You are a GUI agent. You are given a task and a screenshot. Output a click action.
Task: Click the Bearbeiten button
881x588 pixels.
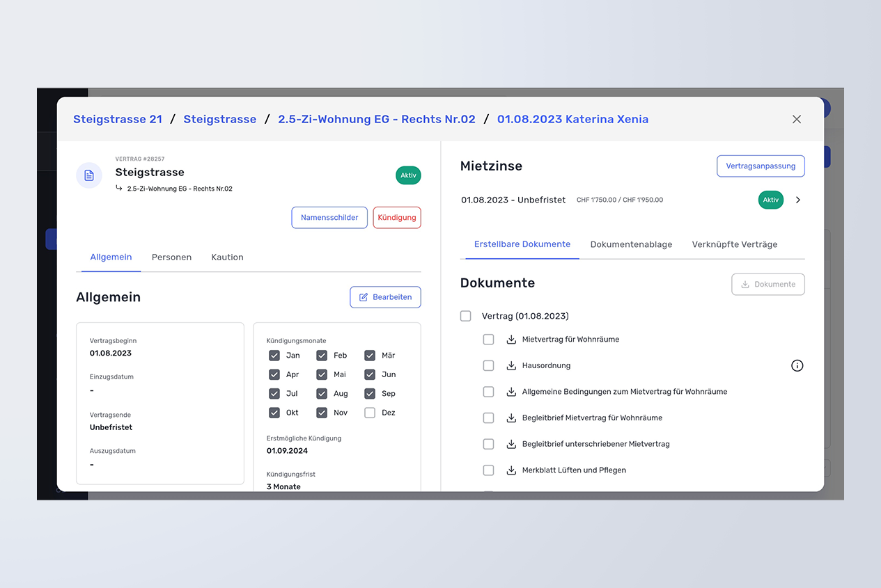point(385,297)
